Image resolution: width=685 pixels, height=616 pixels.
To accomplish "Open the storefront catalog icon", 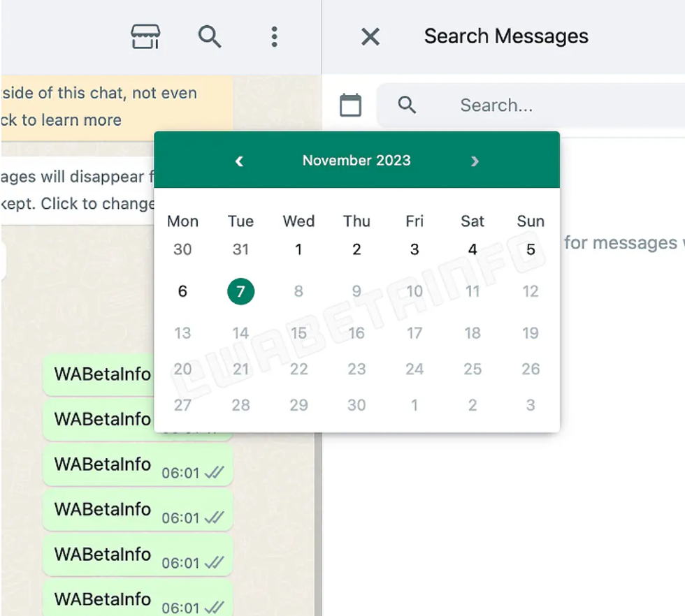I will point(145,36).
